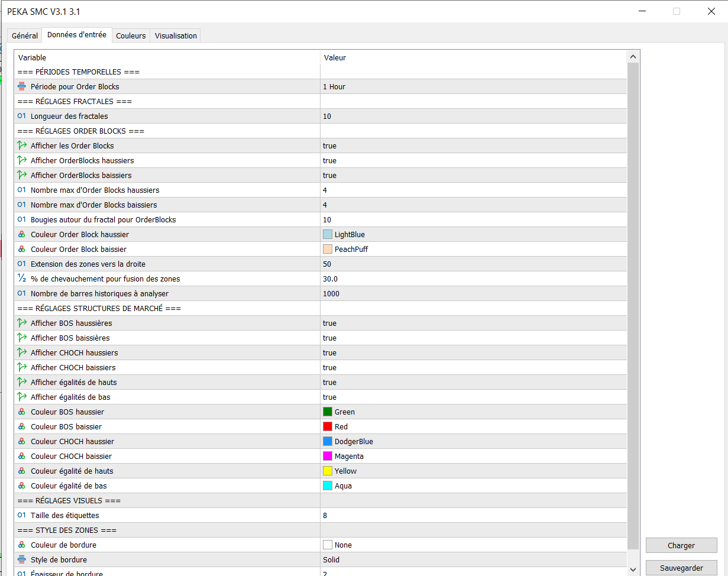Select the Données d'entrée tab

(x=77, y=35)
